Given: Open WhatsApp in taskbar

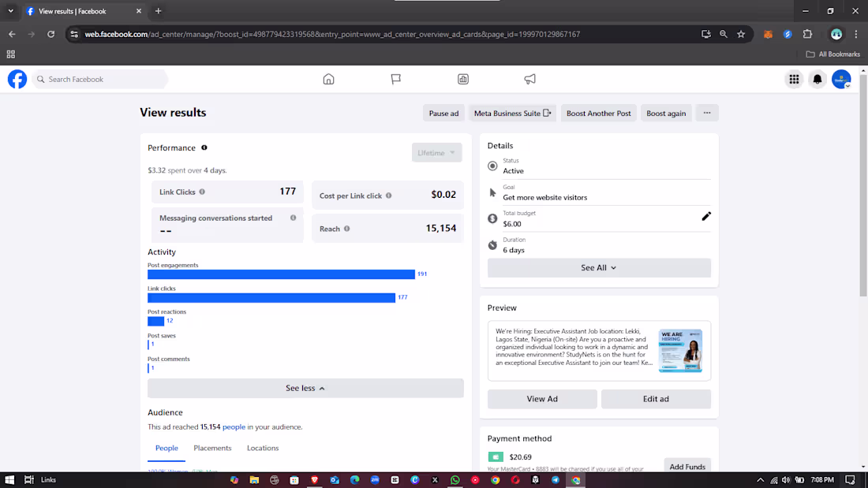Looking at the screenshot, I should tap(455, 479).
